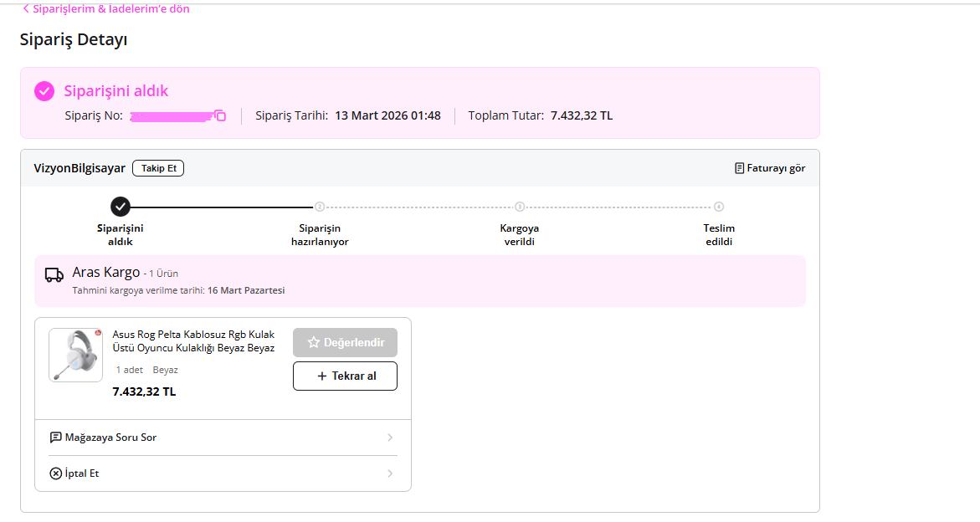
Task: Copy the order number with copy icon
Action: pyautogui.click(x=220, y=115)
